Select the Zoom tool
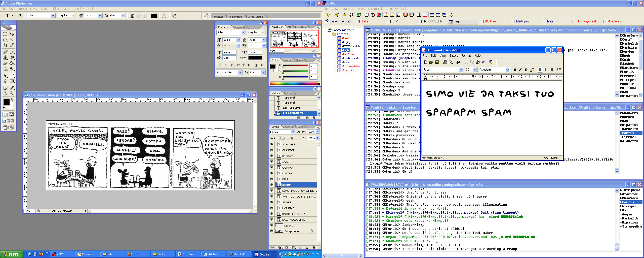The image size is (644, 258). 12,93
